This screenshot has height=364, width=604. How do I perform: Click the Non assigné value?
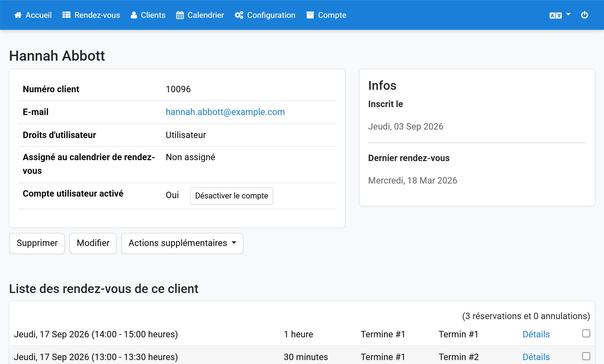click(x=190, y=157)
